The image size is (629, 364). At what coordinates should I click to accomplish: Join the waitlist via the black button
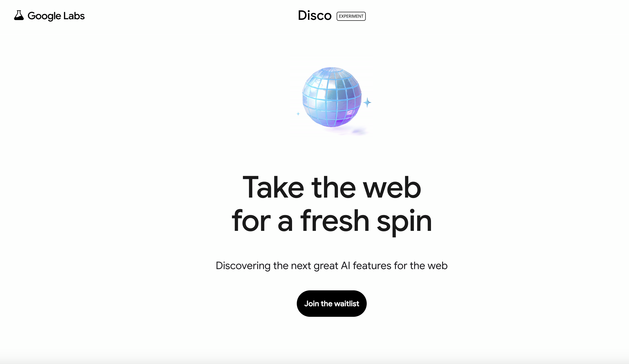pyautogui.click(x=332, y=303)
